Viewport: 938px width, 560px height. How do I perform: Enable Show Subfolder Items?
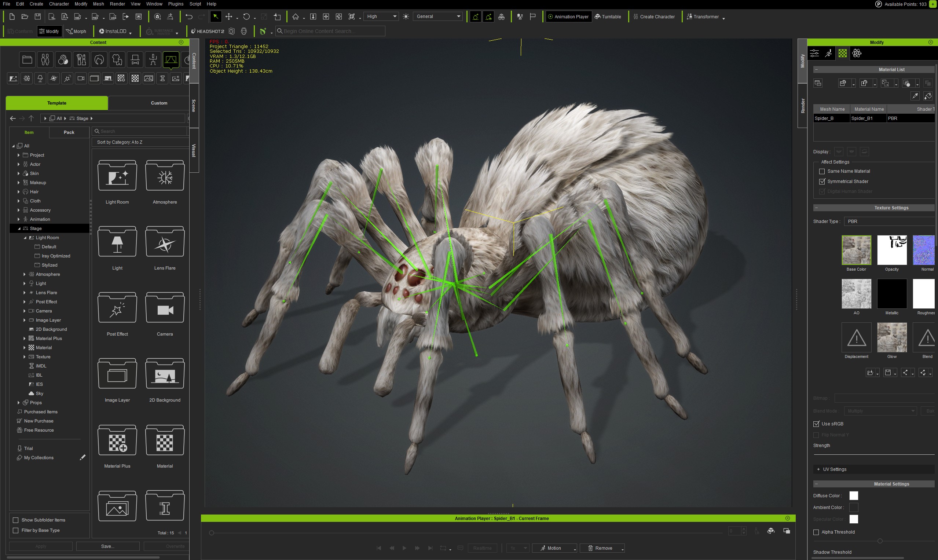pos(15,520)
